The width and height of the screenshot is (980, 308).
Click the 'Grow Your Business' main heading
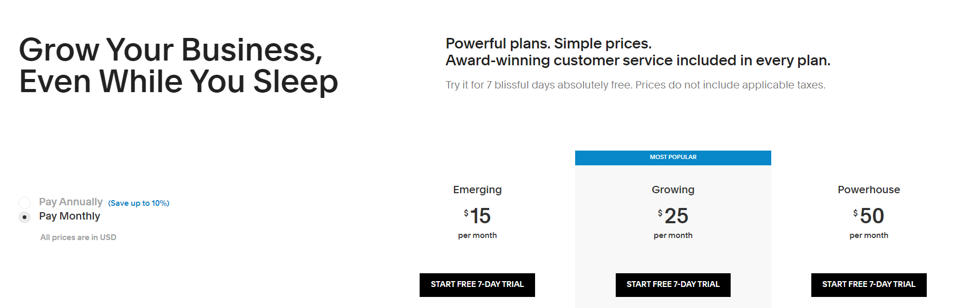[x=178, y=65]
